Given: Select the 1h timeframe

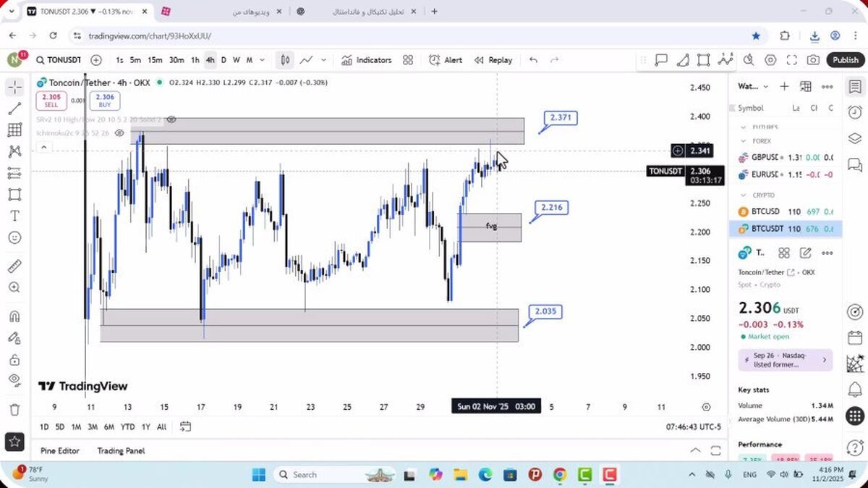Looking at the screenshot, I should (x=195, y=60).
